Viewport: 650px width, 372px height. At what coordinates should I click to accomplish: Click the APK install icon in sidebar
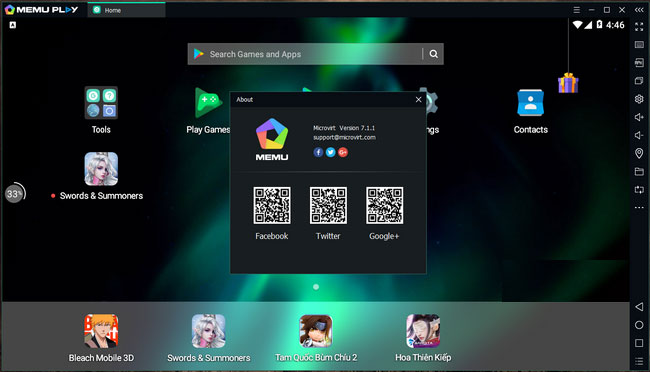(639, 63)
